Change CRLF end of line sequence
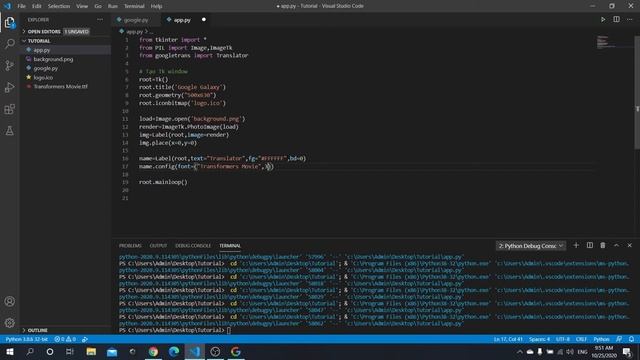Screen dimensions: 640x360 click(x=581, y=339)
